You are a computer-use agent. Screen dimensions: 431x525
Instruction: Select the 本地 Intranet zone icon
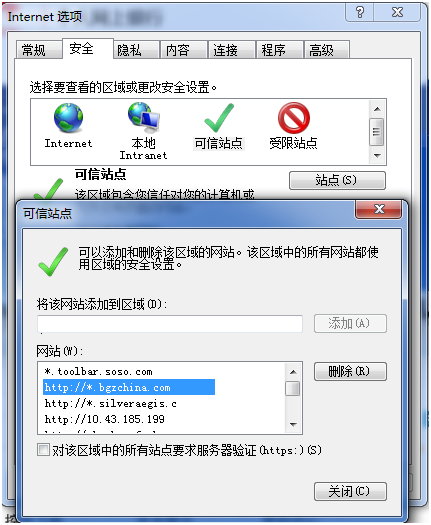144,118
